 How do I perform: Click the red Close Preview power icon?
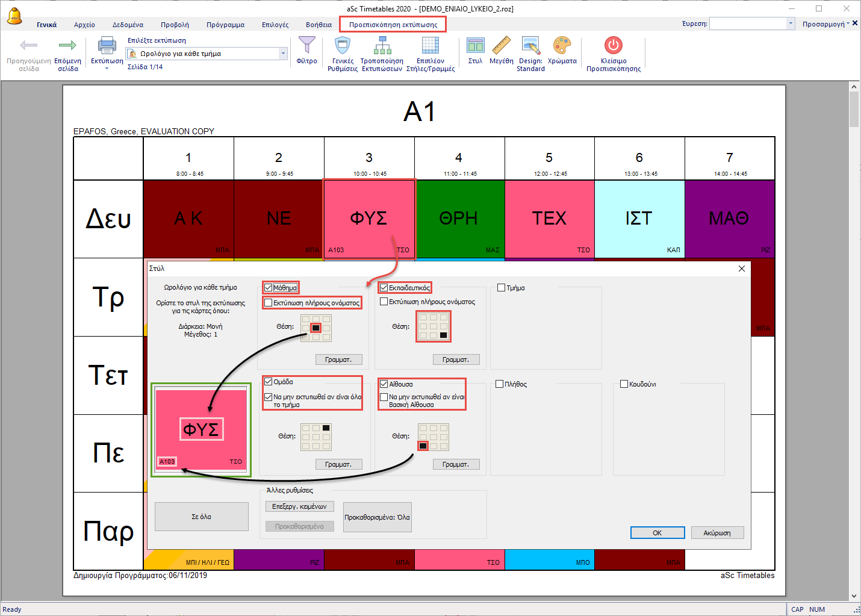(x=613, y=46)
